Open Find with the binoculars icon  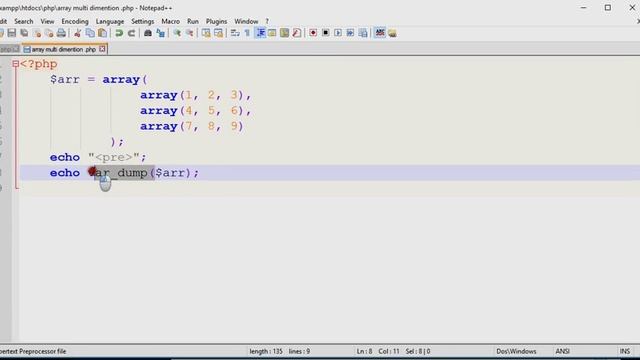[148, 33]
